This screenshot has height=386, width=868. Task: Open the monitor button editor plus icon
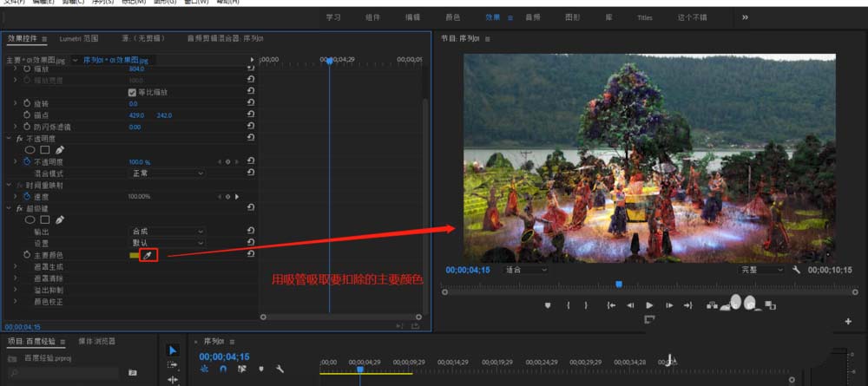click(848, 321)
